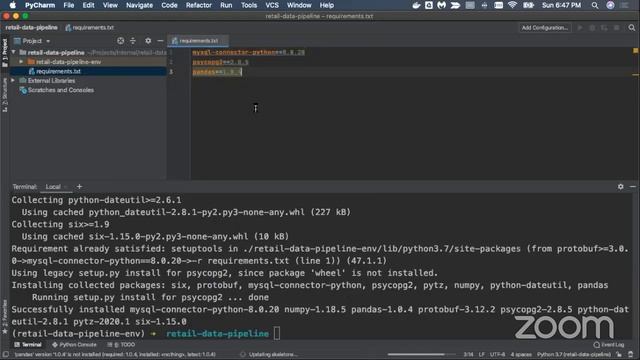The image size is (640, 360).
Task: Click the Run configuration play icon
Action: [x=580, y=28]
